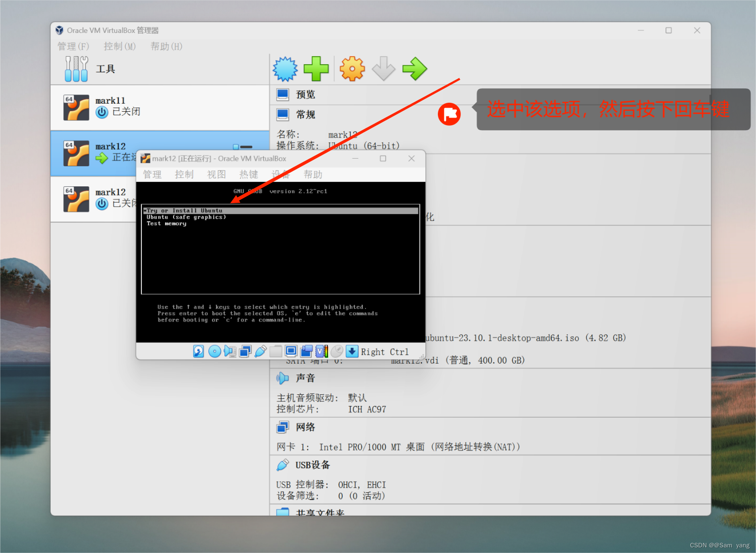Click the mouse integration status icon
Screen dimensions: 756x553
pyautogui.click(x=337, y=351)
